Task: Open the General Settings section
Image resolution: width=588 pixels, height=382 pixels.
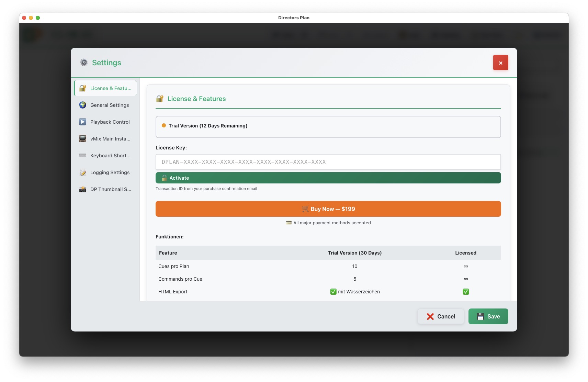Action: click(109, 105)
